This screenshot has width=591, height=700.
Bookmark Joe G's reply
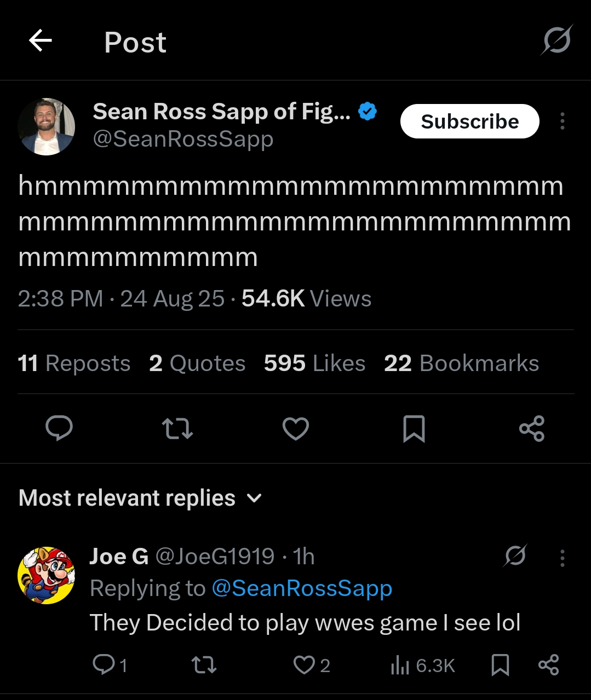point(500,665)
